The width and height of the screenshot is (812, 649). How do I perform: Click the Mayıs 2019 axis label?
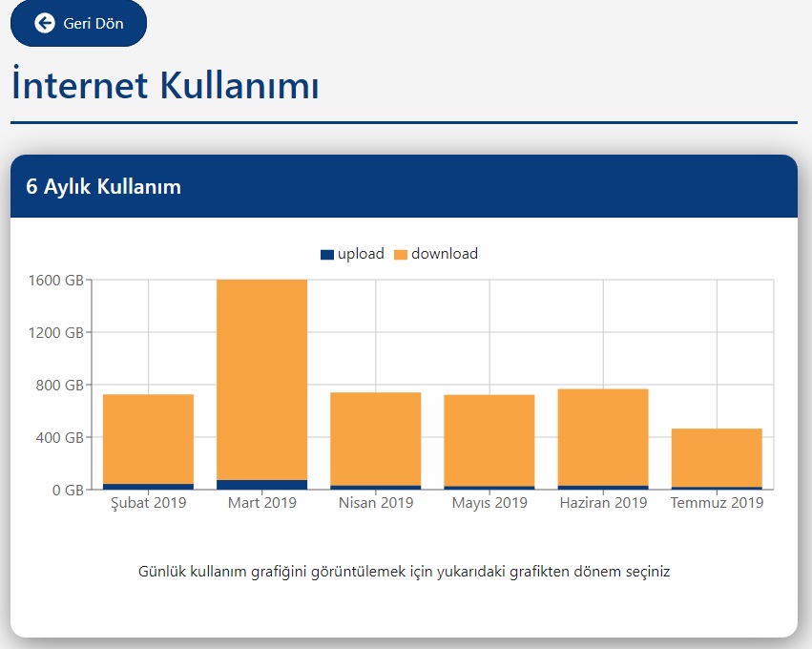(489, 503)
